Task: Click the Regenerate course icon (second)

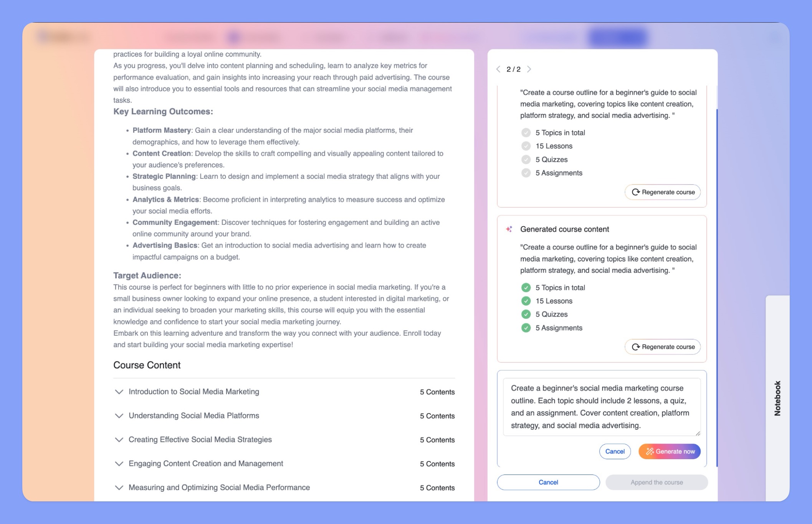Action: pyautogui.click(x=636, y=346)
